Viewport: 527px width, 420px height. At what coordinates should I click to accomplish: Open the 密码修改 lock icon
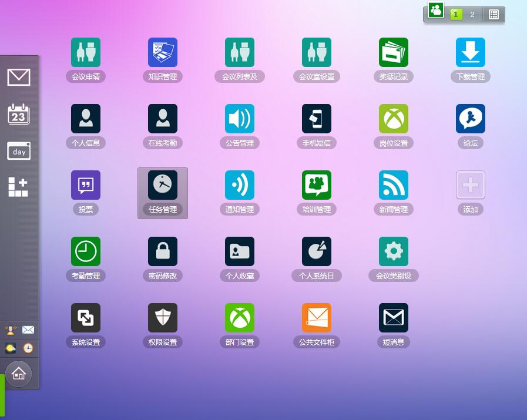(x=163, y=251)
